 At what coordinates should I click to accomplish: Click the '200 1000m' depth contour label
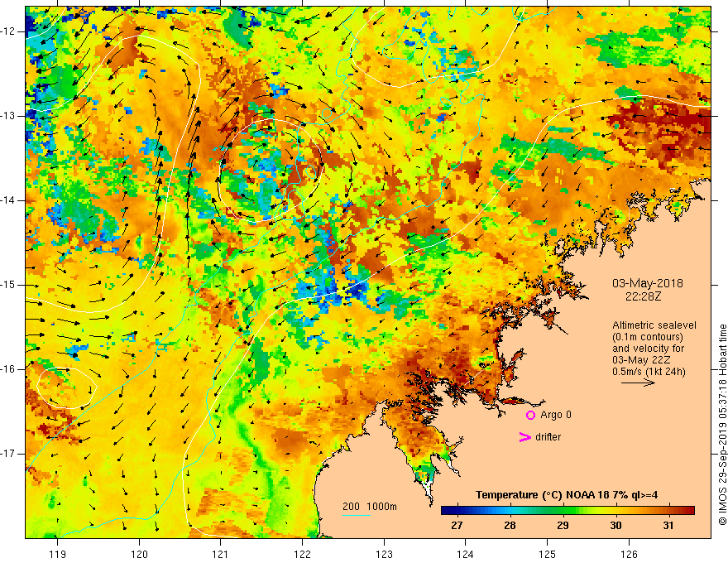[x=370, y=507]
